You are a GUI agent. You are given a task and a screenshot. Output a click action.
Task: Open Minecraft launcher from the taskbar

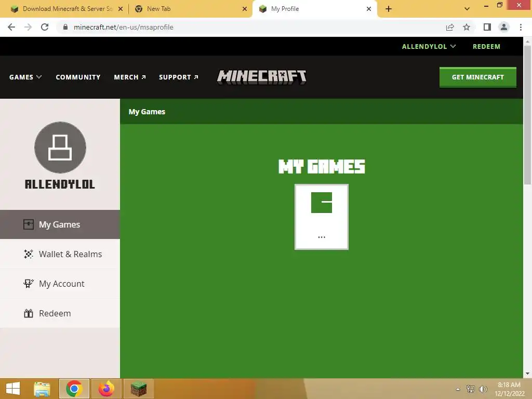(139, 389)
